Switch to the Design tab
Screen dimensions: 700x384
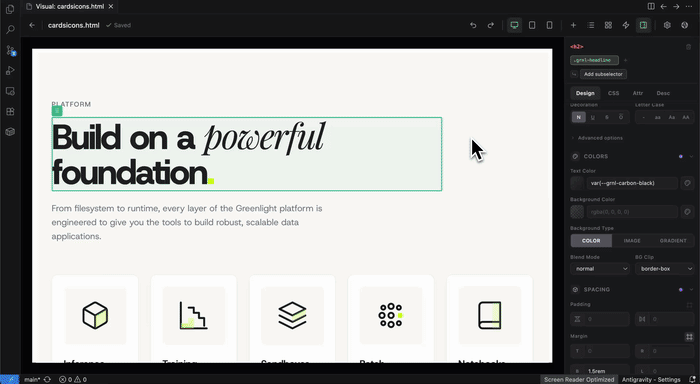585,93
